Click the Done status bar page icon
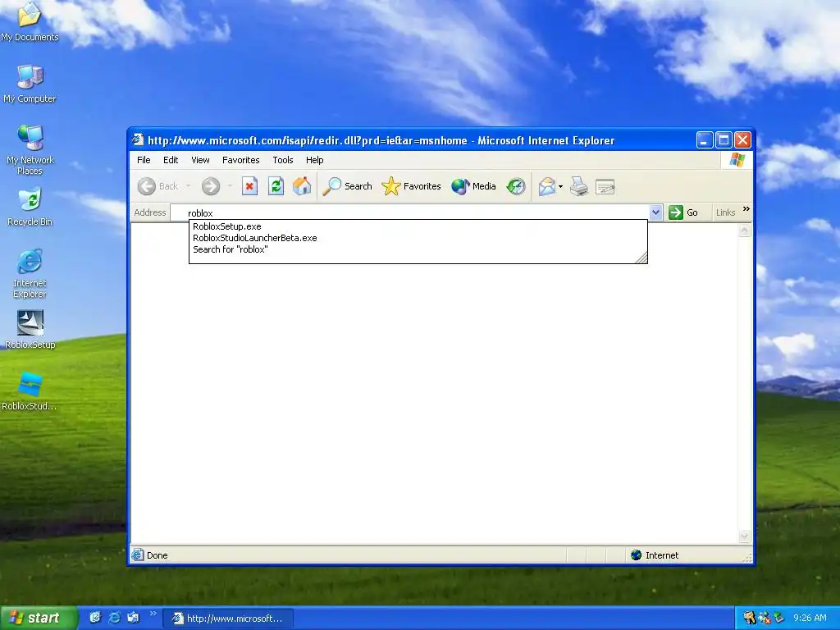This screenshot has height=630, width=840. [138, 555]
